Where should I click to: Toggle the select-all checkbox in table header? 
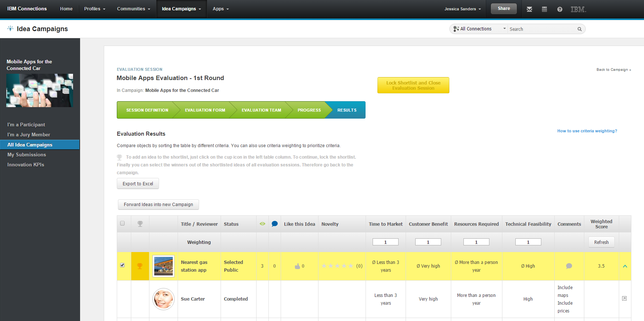[122, 224]
